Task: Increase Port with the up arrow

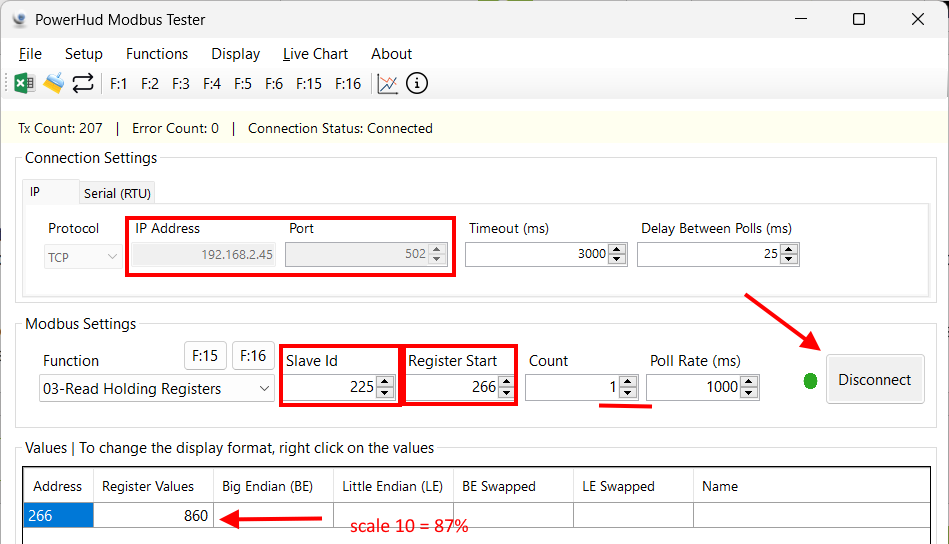Action: pos(437,249)
